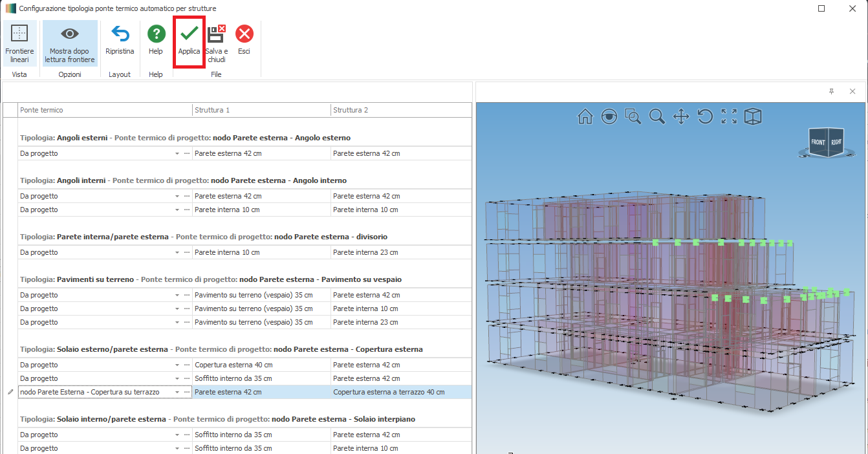Click the home view icon in 3D viewer

pyautogui.click(x=585, y=116)
